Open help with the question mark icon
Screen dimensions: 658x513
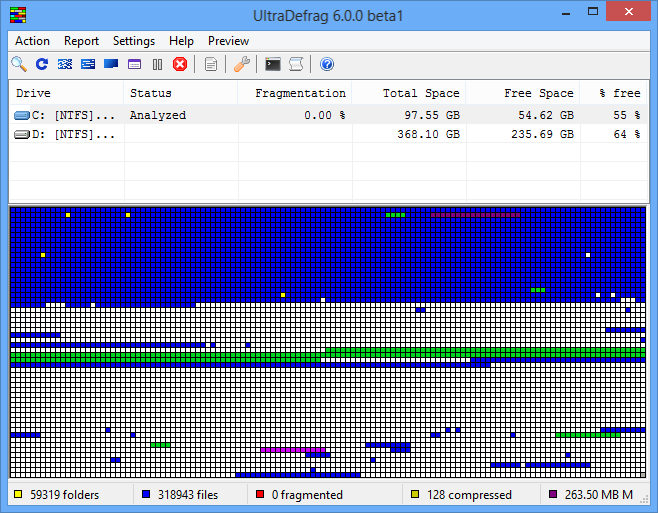click(x=327, y=64)
